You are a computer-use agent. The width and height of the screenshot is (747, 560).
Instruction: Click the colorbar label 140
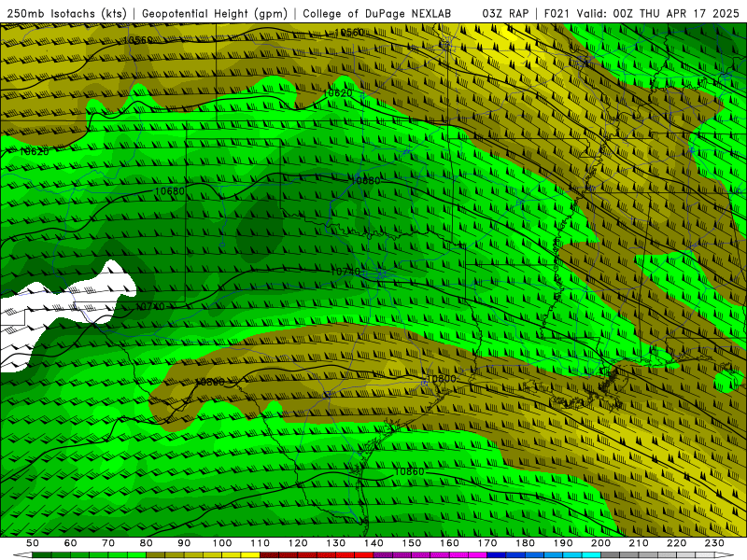click(373, 543)
